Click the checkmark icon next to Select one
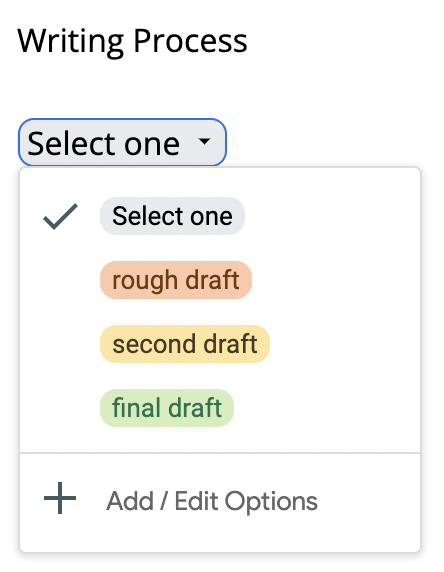The width and height of the screenshot is (444, 572). (60, 216)
